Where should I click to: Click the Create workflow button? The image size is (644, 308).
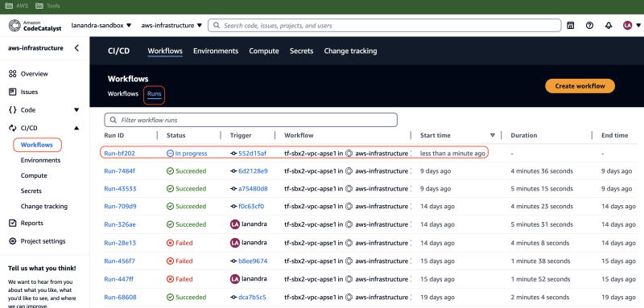(x=580, y=86)
